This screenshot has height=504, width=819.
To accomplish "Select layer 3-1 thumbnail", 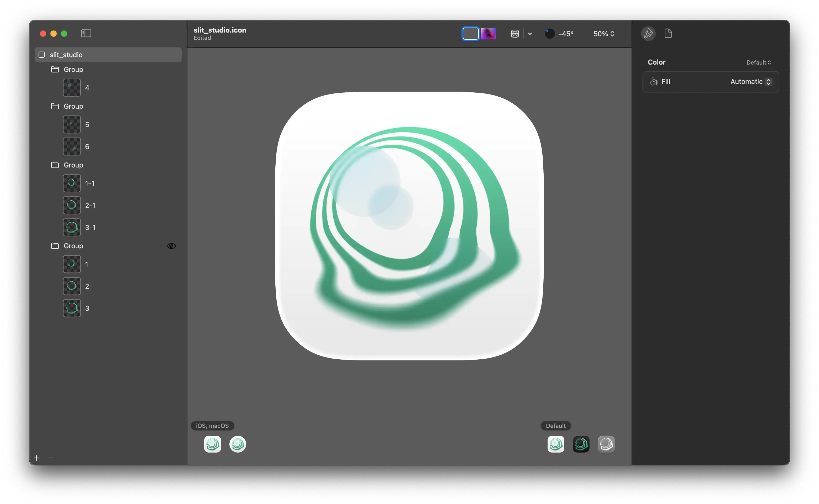I will click(72, 227).
